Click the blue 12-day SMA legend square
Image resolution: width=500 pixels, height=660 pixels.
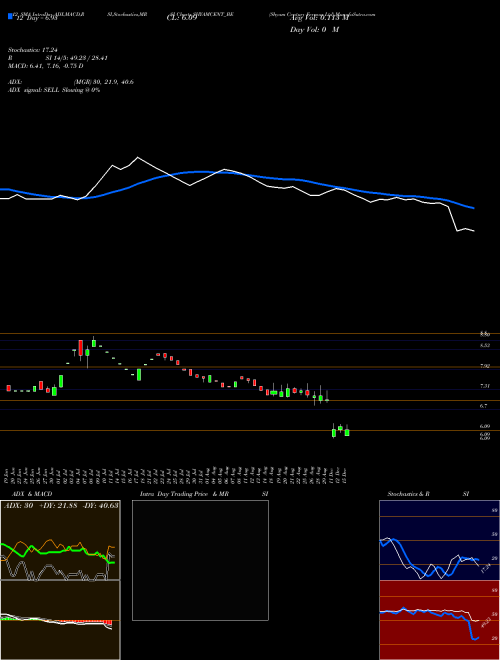coord(10,16)
